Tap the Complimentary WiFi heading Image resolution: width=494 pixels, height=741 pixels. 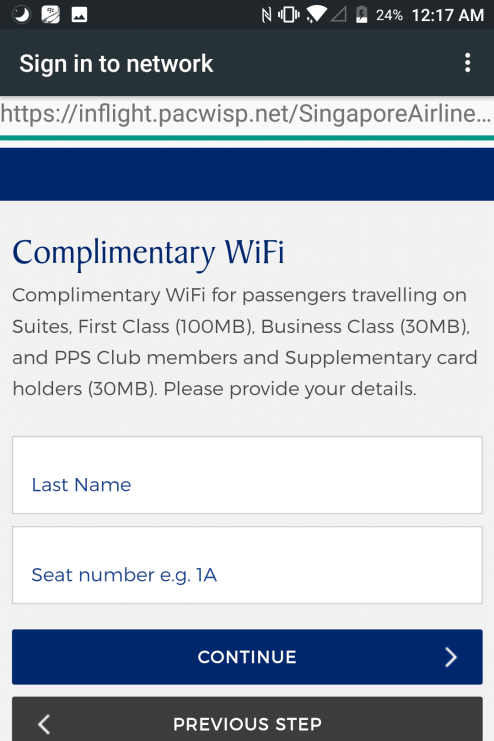click(148, 253)
